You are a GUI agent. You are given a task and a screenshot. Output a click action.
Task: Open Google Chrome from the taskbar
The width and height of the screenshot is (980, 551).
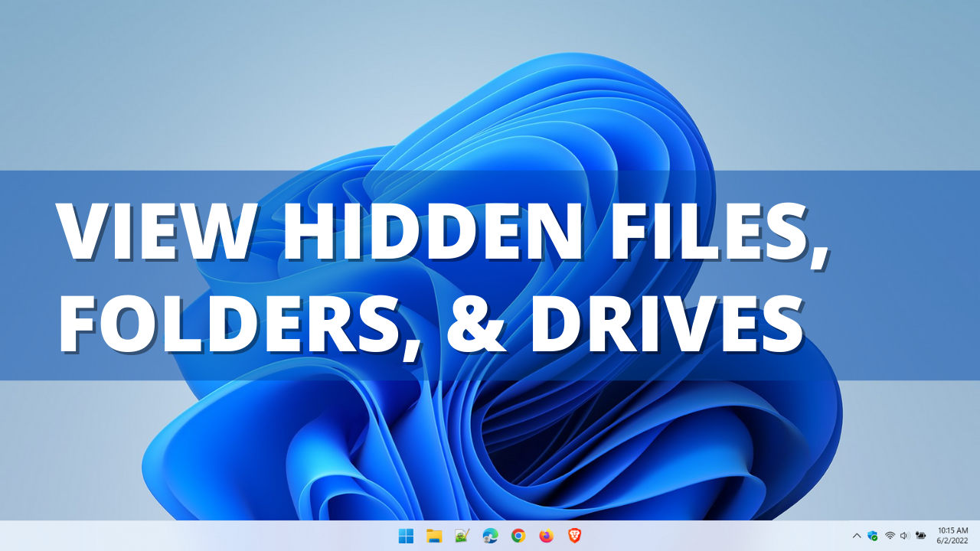[518, 536]
